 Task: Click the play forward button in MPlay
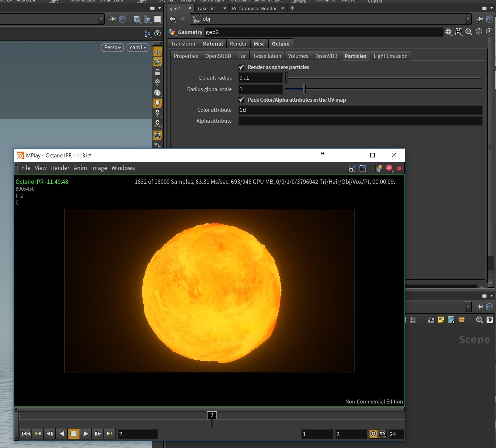click(x=85, y=434)
